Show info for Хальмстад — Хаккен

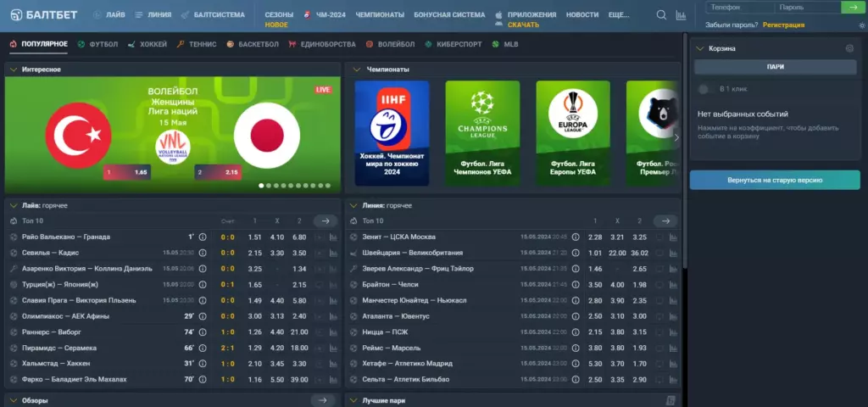(203, 364)
